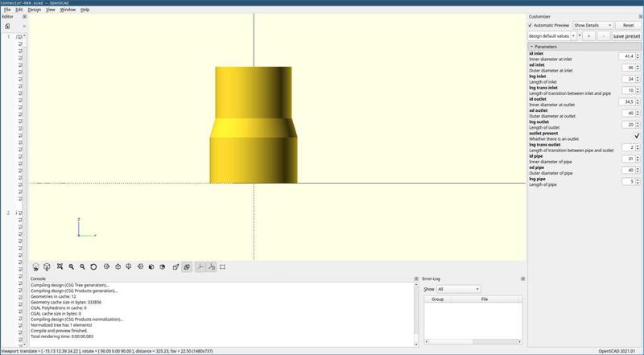Click the id outlet value stepper arrows
Image resolution: width=644 pixels, height=355 pixels.
[638, 101]
